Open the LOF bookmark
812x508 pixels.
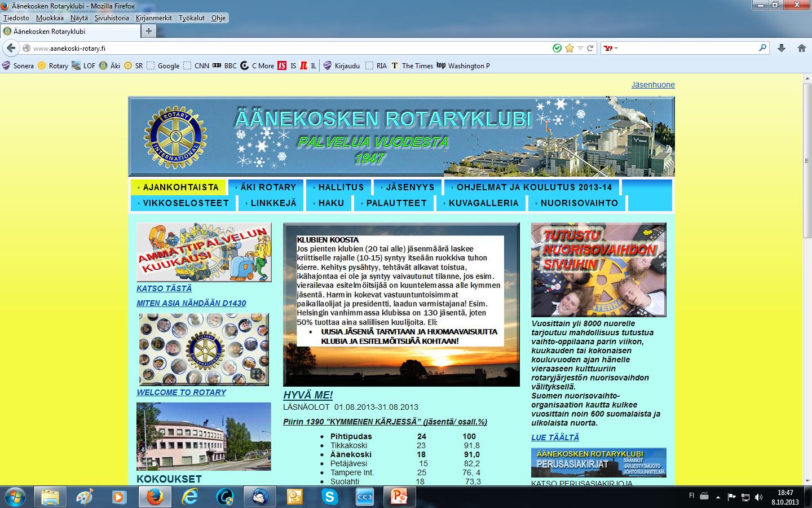(84, 65)
